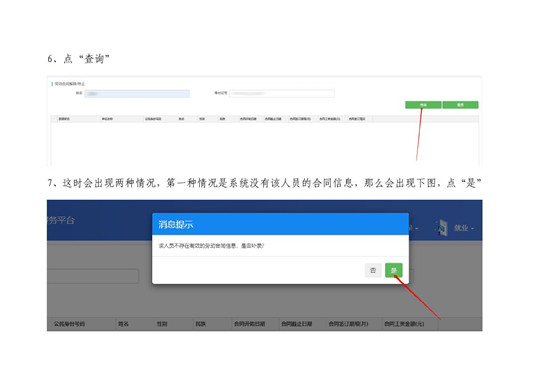Click the employment module icon beside 就业

pos(442,227)
